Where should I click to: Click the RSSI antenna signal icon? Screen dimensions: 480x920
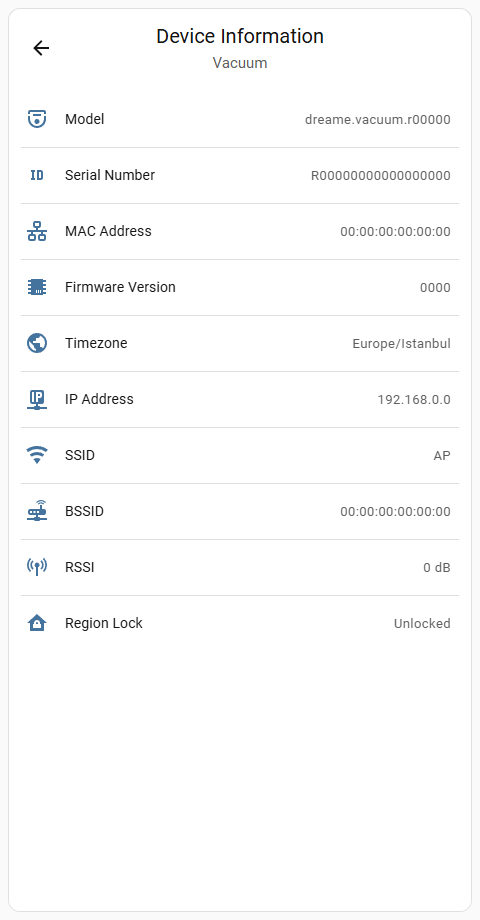pos(37,567)
